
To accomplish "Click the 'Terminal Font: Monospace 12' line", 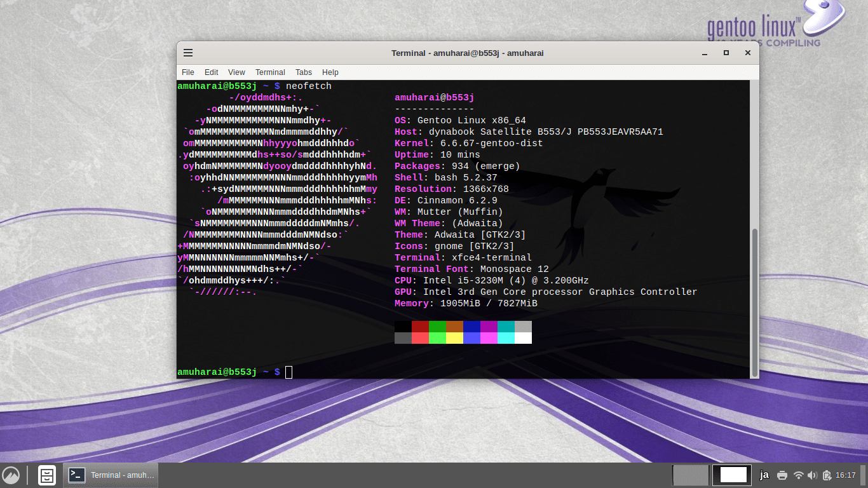I will [471, 269].
